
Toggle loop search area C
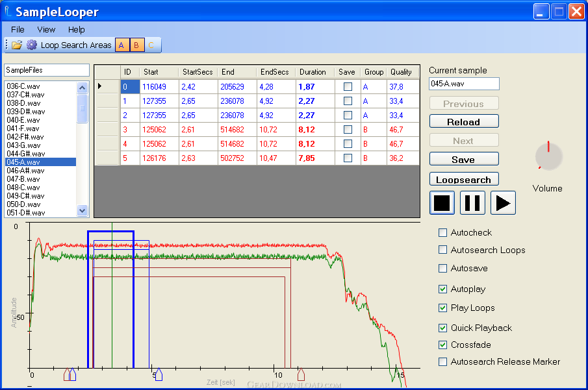click(x=151, y=45)
